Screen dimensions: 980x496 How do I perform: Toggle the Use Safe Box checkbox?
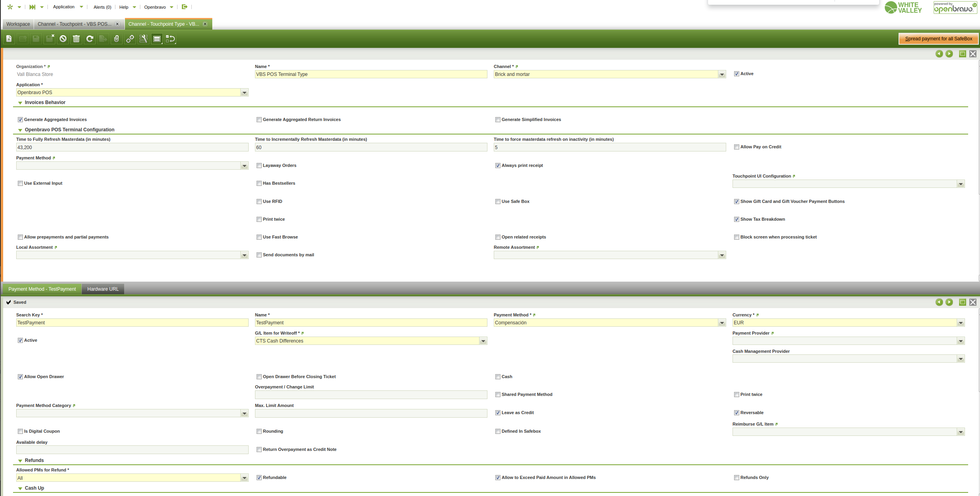coord(498,202)
